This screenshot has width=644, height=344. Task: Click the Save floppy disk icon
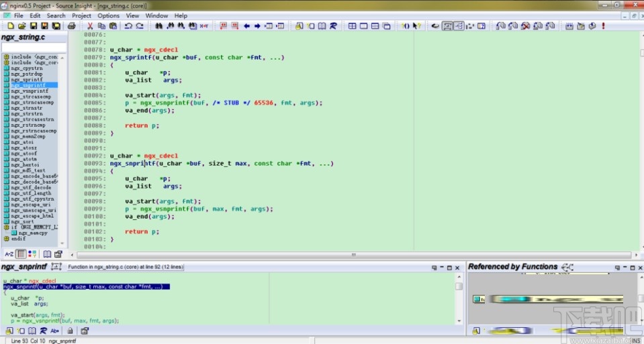click(33, 26)
